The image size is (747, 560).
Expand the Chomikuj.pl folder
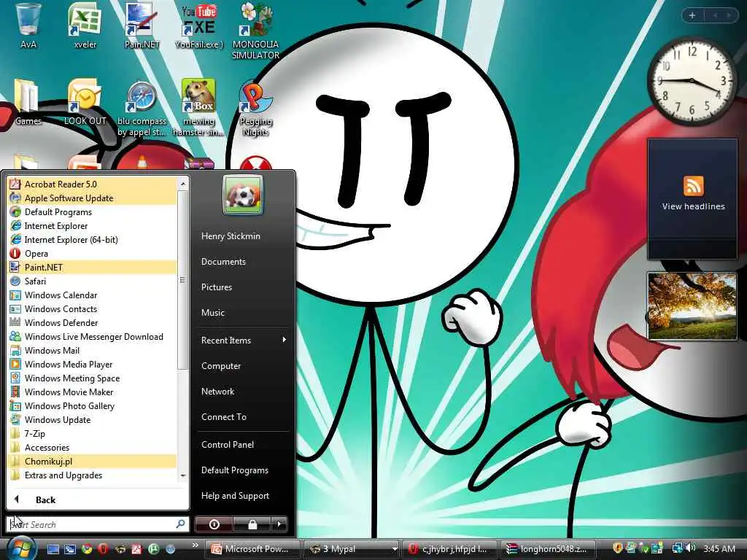[93, 461]
